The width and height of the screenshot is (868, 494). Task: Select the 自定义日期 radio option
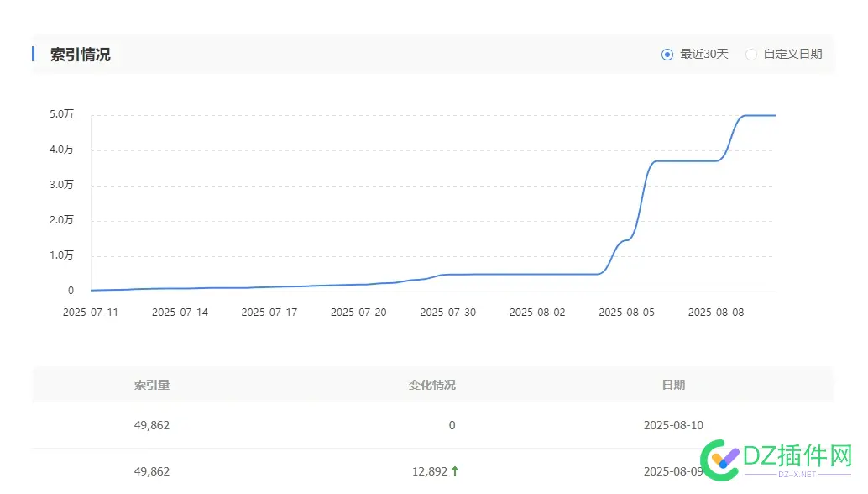point(751,55)
